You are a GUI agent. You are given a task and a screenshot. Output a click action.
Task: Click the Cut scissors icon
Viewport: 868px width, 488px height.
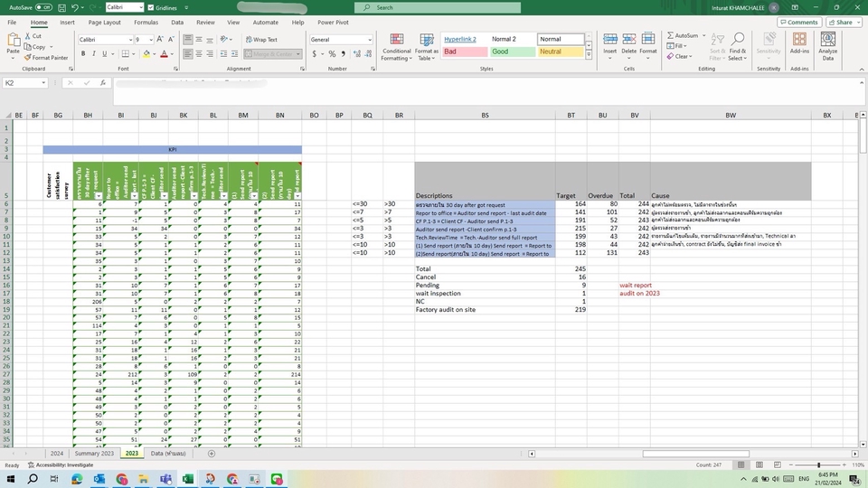click(28, 36)
